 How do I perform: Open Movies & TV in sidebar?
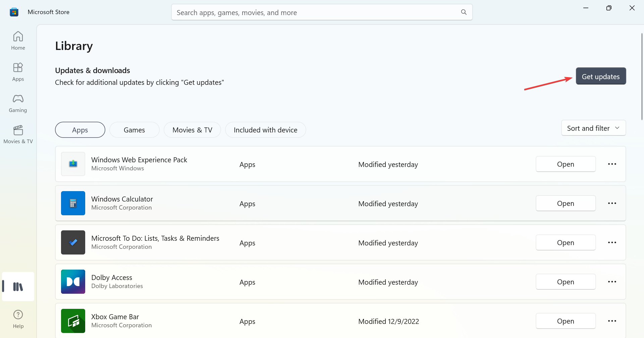tap(18, 134)
